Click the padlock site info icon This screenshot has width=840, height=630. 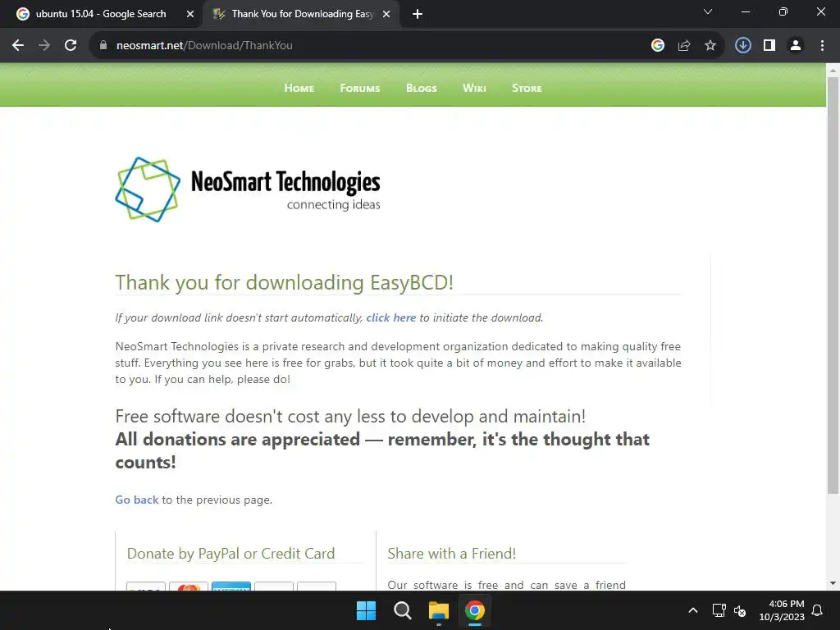coord(103,46)
